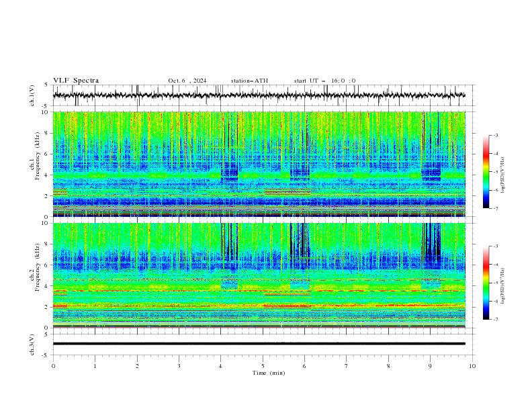This screenshot has height=411, width=532.
Task: Click the ch.3 voltage flat trace
Action: click(x=259, y=344)
